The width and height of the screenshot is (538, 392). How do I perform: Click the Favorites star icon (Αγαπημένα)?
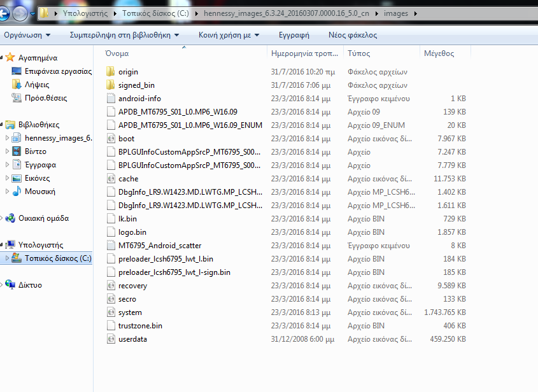pos(10,57)
